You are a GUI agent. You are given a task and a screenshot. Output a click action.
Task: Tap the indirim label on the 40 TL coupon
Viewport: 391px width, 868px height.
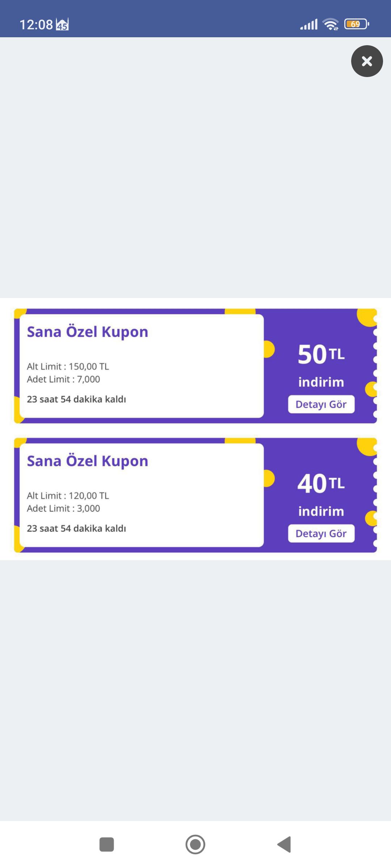pos(321,511)
